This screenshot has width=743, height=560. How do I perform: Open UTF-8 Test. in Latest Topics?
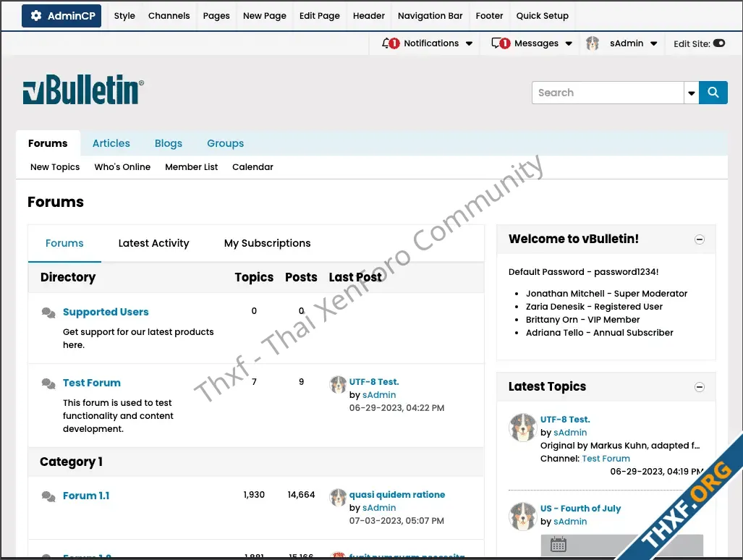565,420
